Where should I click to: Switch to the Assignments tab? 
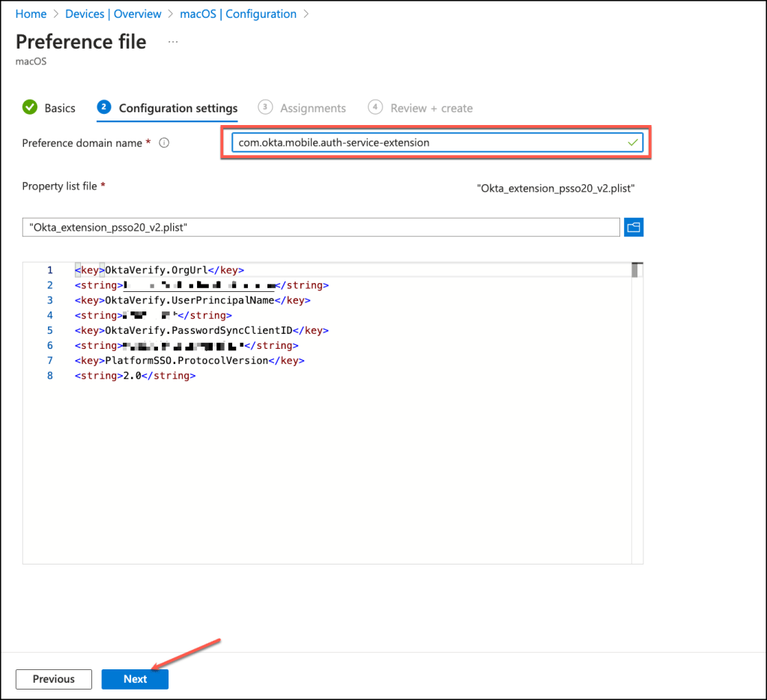[312, 108]
